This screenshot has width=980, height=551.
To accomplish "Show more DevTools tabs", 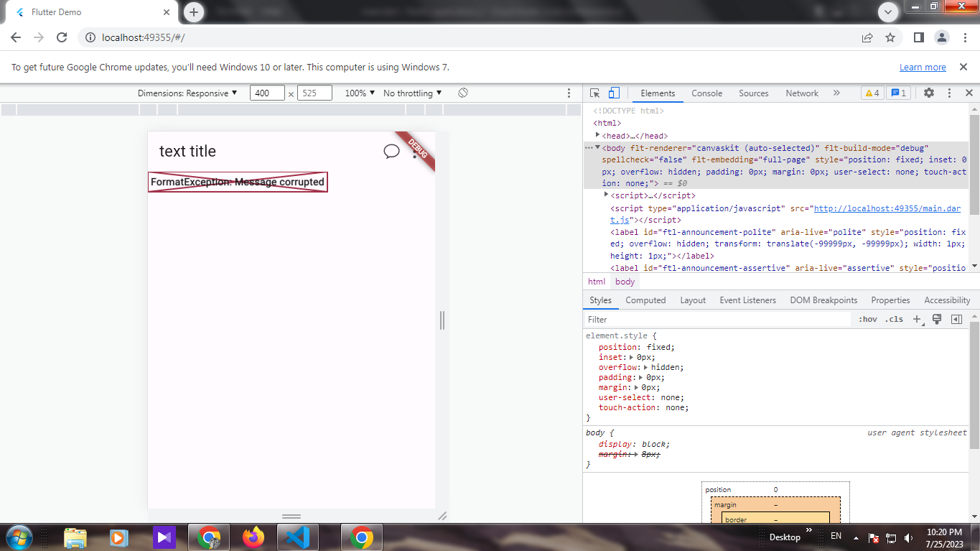I will click(x=836, y=93).
